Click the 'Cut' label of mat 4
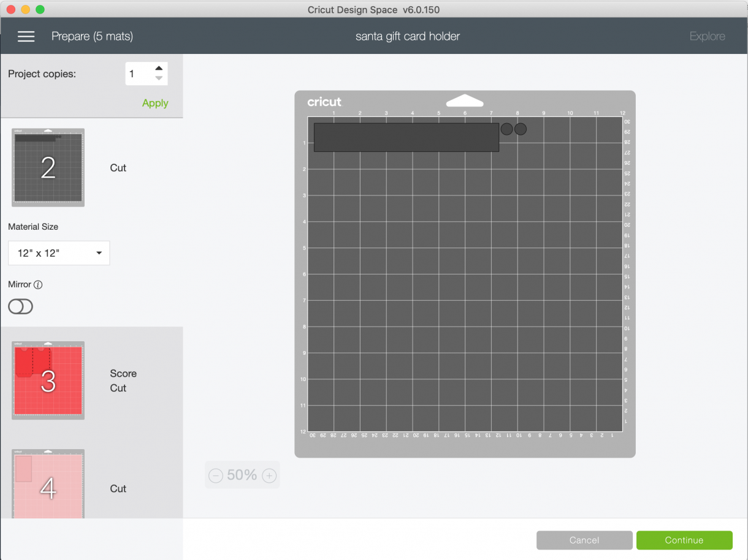 118,488
